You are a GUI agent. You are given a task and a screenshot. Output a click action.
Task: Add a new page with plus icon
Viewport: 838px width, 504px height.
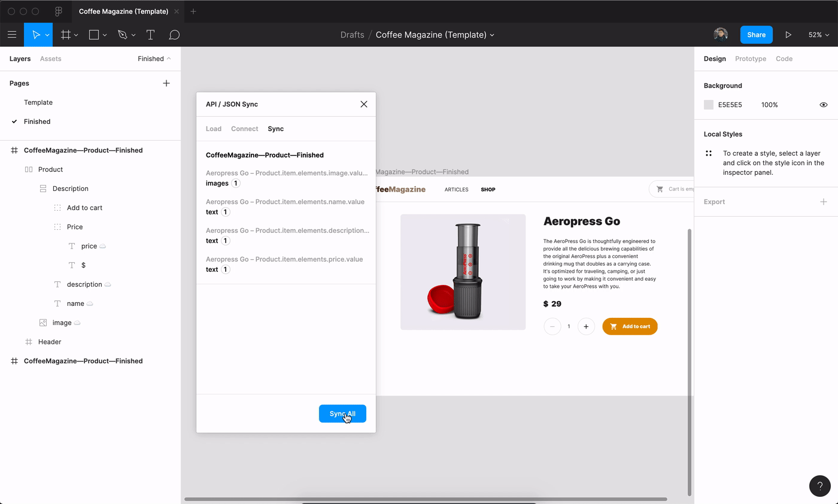click(166, 83)
